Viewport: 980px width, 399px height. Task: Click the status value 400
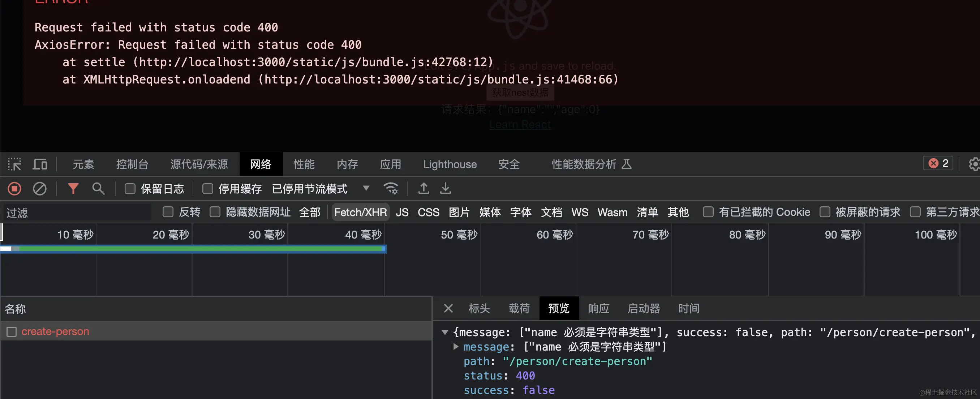pyautogui.click(x=525, y=376)
